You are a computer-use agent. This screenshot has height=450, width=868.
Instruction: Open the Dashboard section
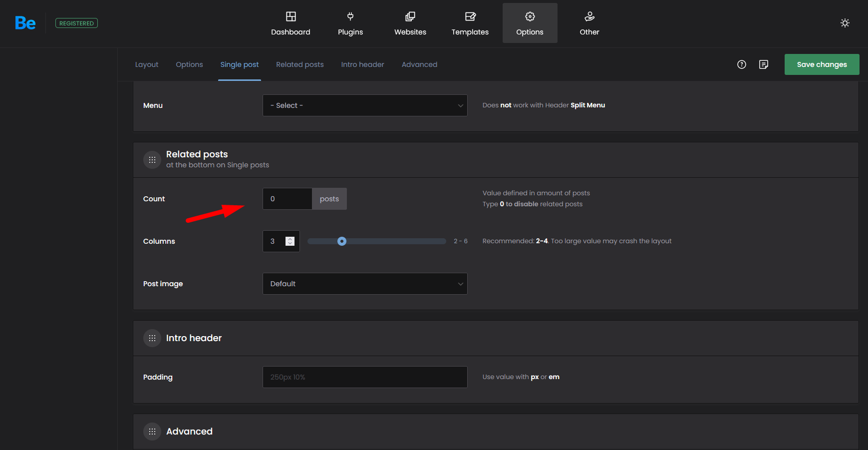pos(290,23)
